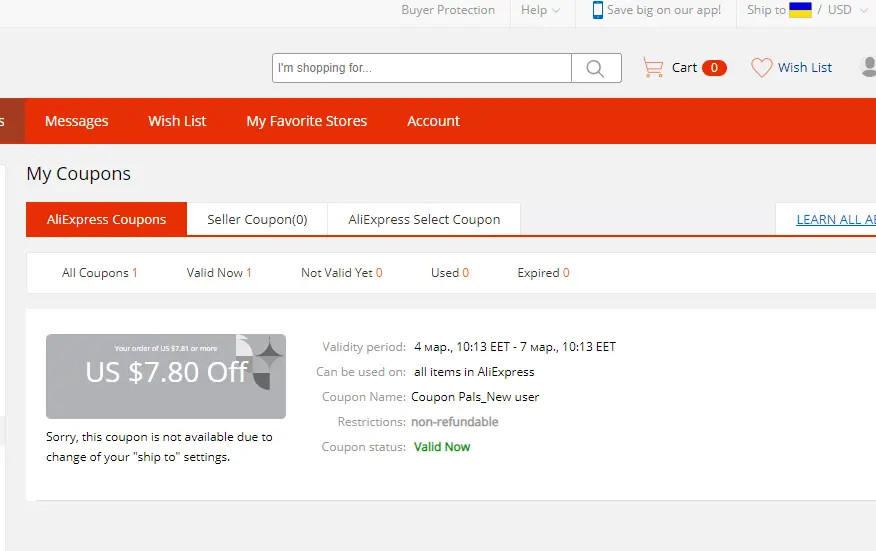Click the Cart label text

pyautogui.click(x=684, y=68)
